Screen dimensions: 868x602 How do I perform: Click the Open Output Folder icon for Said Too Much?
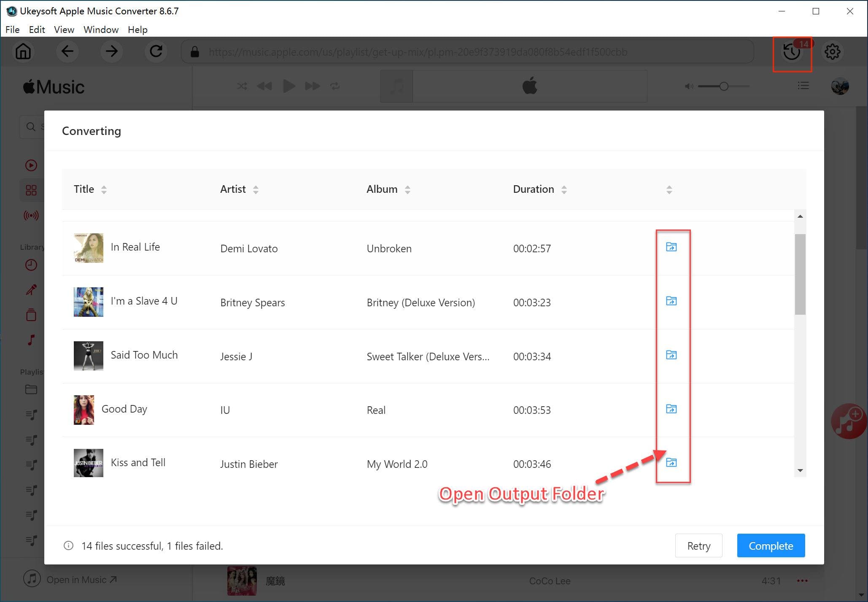671,355
